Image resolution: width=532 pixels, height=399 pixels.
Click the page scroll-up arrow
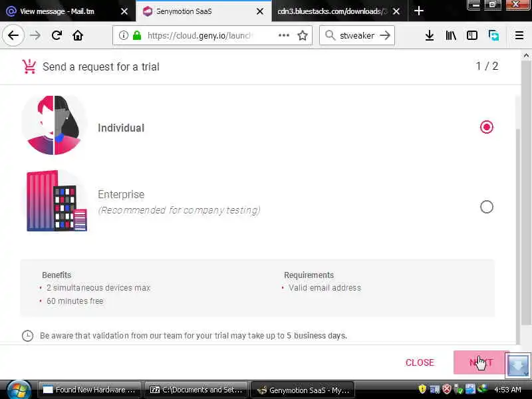click(x=526, y=55)
